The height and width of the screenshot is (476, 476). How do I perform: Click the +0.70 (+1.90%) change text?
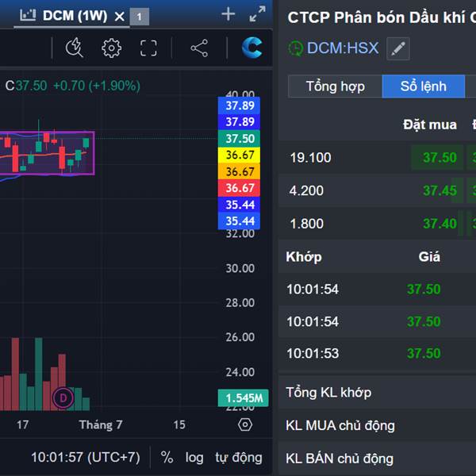point(97,86)
